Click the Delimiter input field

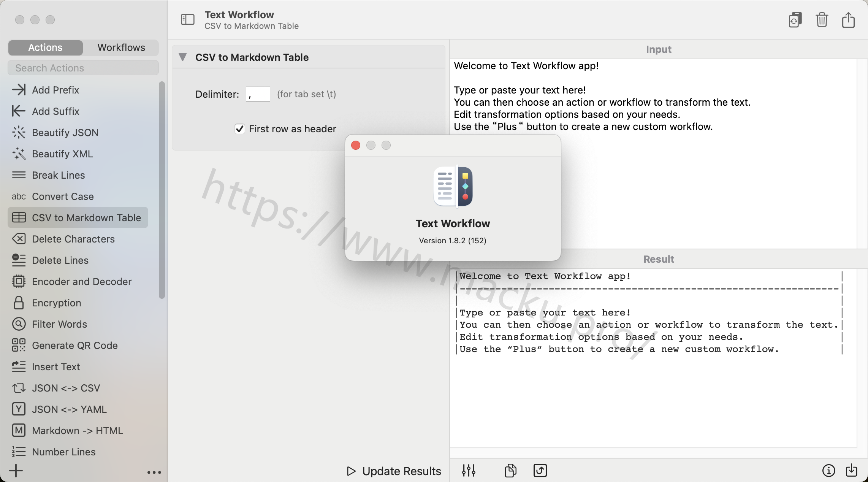(x=258, y=94)
